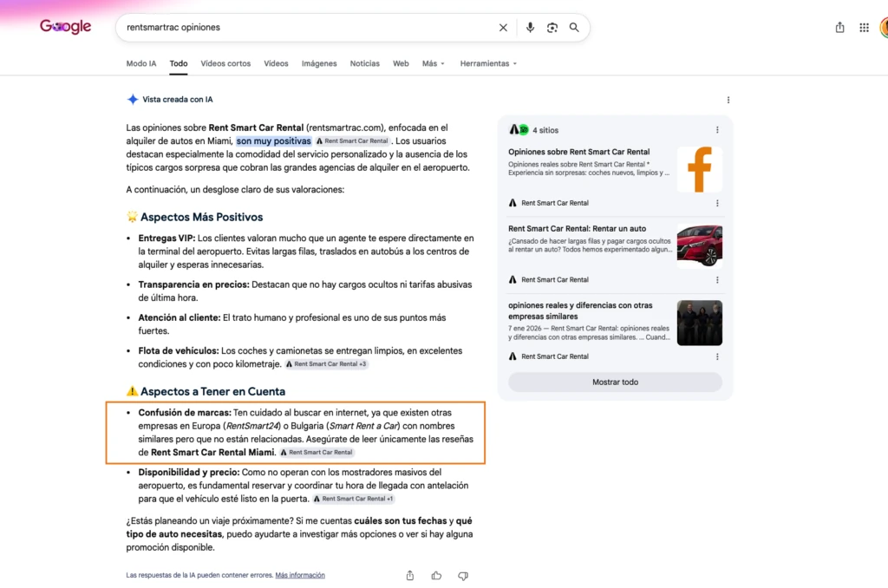Click the team photo thumbnail
The height and width of the screenshot is (588, 888).
point(700,323)
